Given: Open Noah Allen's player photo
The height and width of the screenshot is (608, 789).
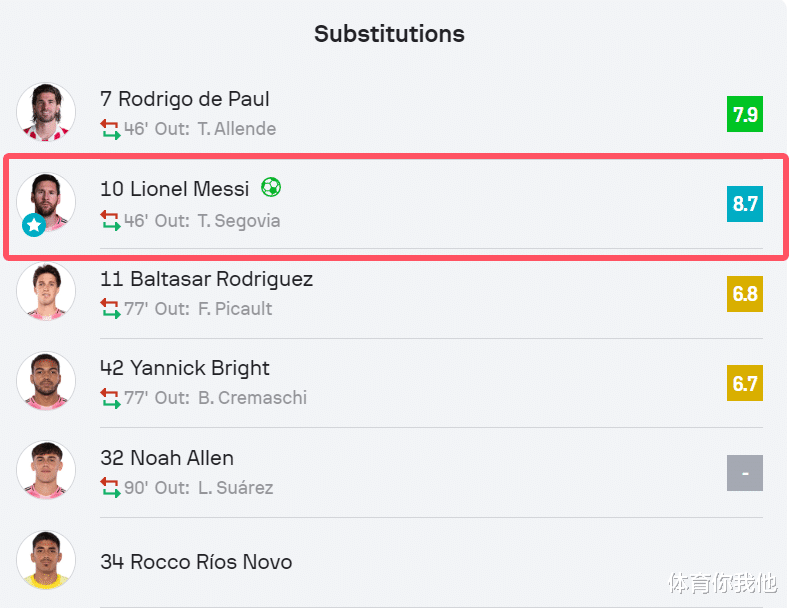Looking at the screenshot, I should [46, 470].
